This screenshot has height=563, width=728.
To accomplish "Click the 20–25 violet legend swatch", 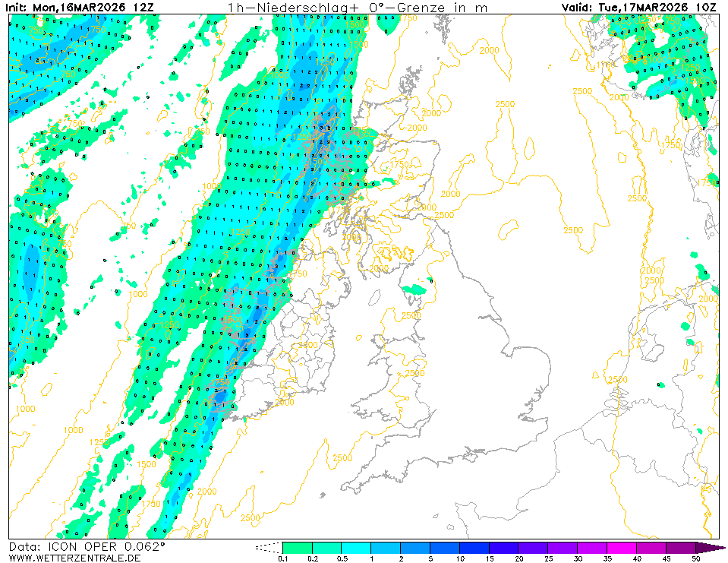I will click(x=534, y=547).
